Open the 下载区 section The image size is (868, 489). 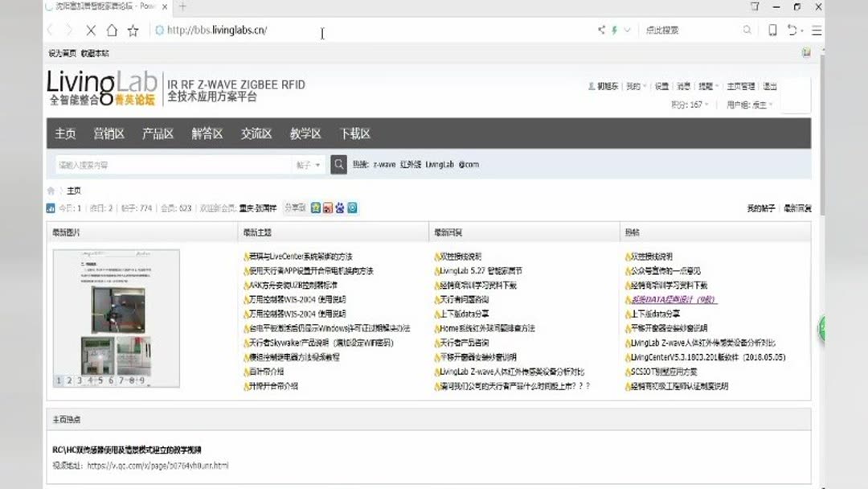point(356,134)
